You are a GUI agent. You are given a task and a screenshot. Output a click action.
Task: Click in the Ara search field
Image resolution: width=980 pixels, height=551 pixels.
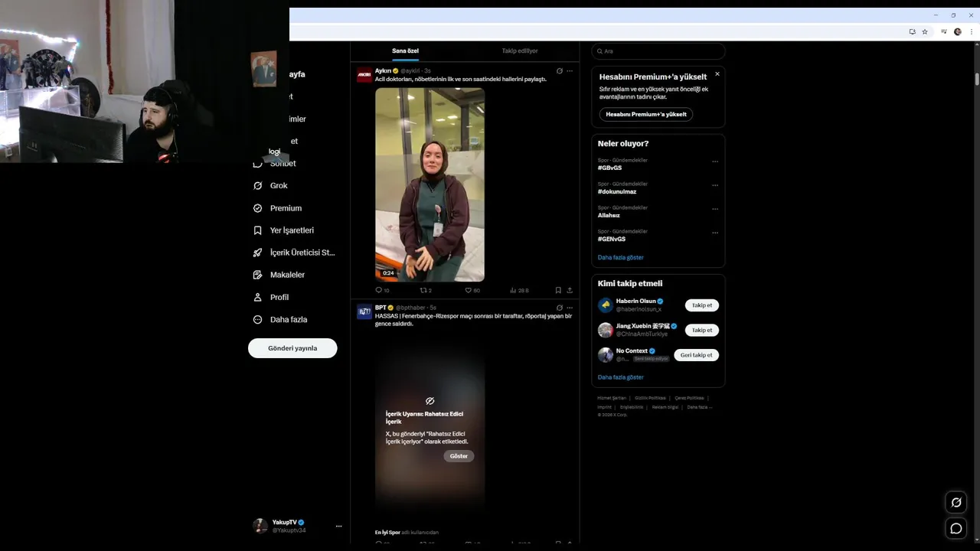coord(658,51)
